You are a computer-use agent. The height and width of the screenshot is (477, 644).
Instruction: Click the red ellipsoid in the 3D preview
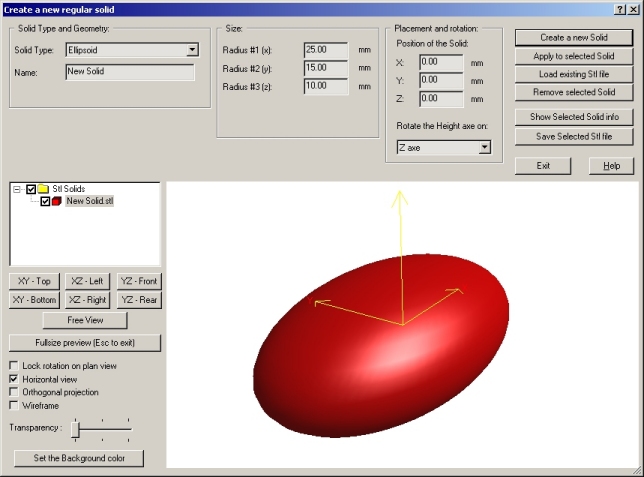(x=381, y=346)
